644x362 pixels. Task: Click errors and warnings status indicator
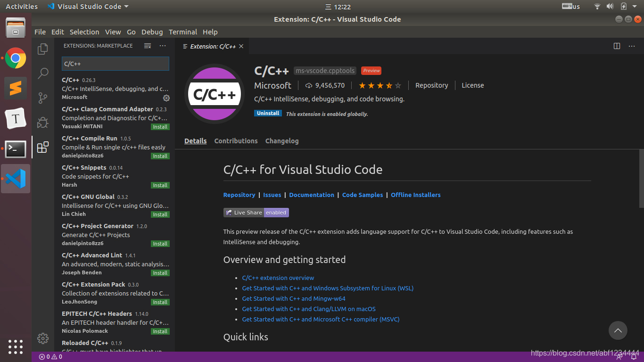(x=50, y=357)
